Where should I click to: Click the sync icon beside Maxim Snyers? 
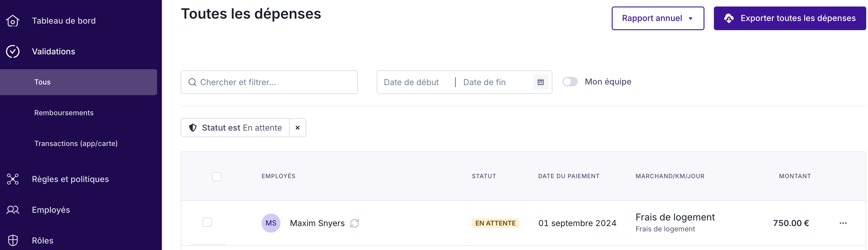355,223
